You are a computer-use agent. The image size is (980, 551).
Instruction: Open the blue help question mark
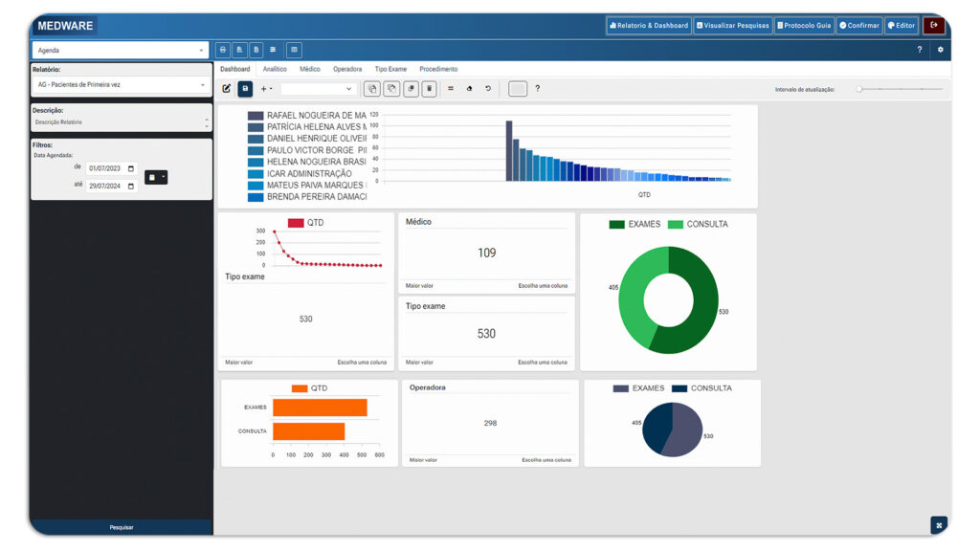click(x=920, y=50)
